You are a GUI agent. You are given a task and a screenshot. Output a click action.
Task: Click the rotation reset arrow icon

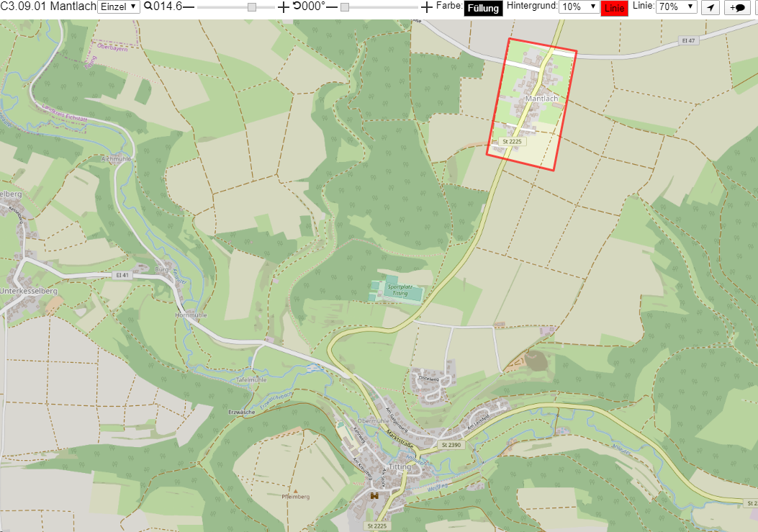tap(297, 6)
